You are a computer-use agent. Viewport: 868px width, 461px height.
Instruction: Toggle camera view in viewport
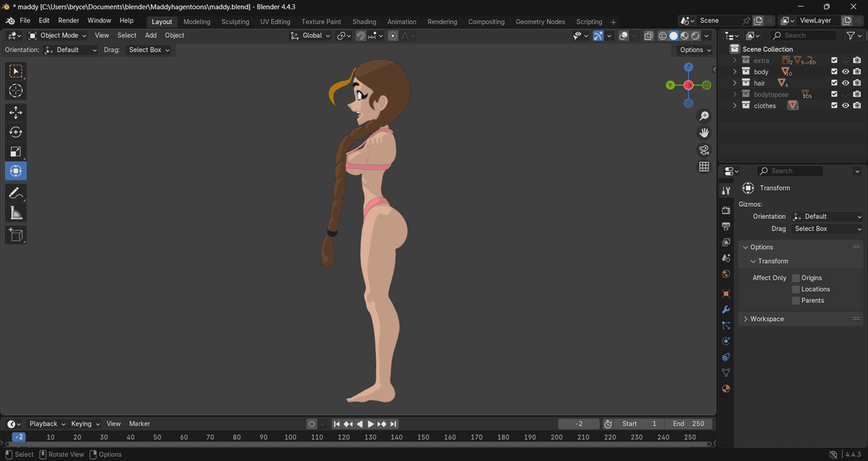[x=704, y=150]
